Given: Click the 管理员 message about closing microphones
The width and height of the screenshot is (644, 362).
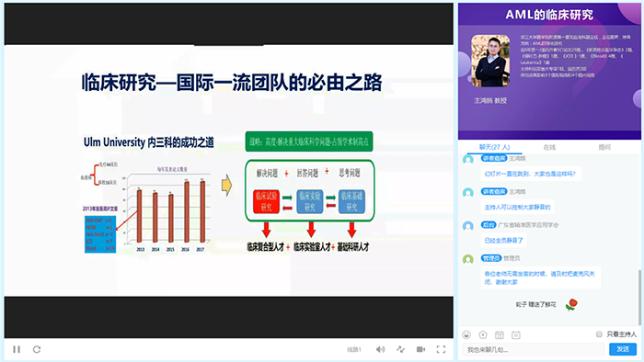Looking at the screenshot, I should point(541,277).
